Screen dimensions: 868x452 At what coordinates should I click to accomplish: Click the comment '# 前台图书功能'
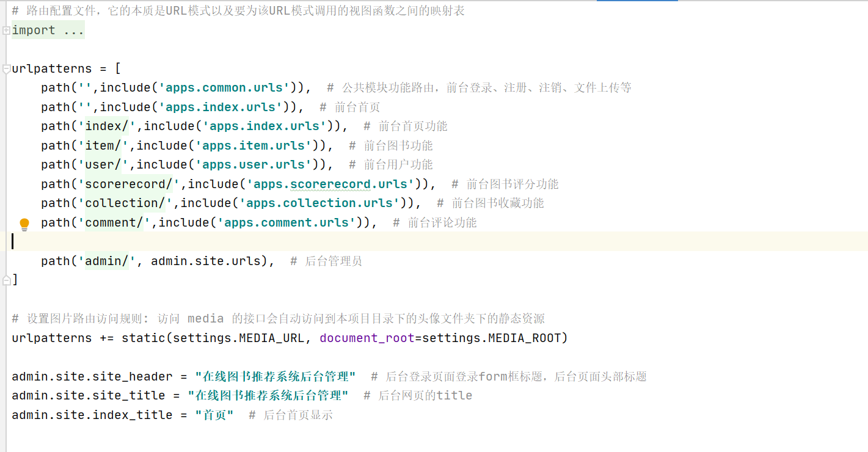391,145
